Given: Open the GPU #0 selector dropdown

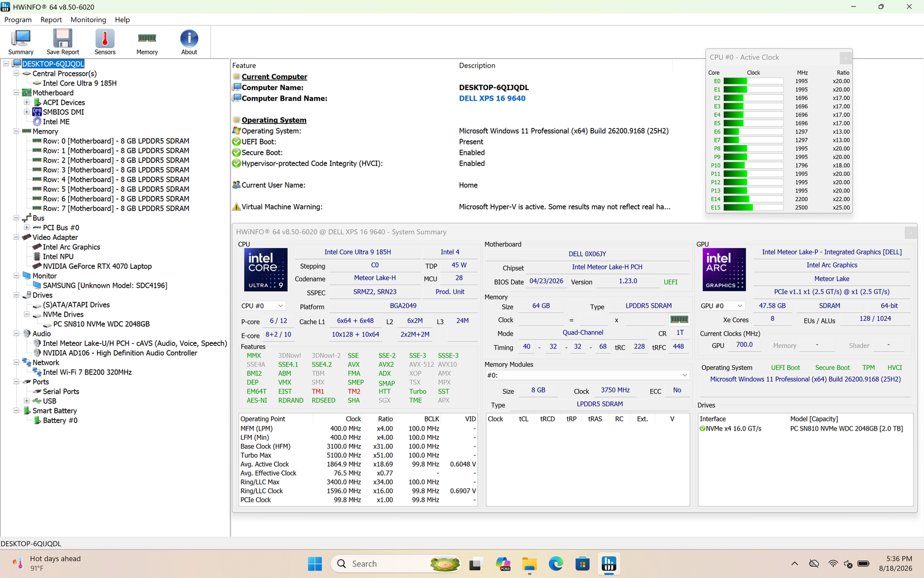Looking at the screenshot, I should pos(722,306).
